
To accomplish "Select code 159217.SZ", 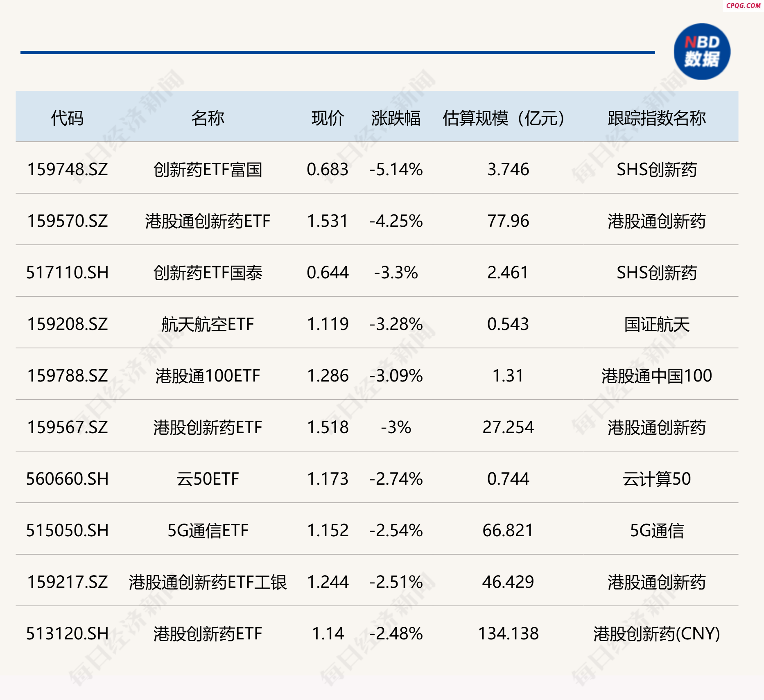I will tap(68, 582).
